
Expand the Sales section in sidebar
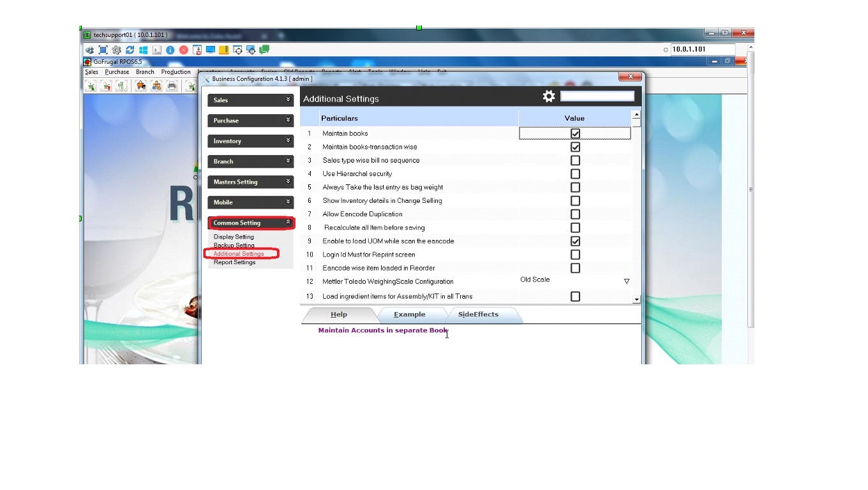tap(251, 100)
